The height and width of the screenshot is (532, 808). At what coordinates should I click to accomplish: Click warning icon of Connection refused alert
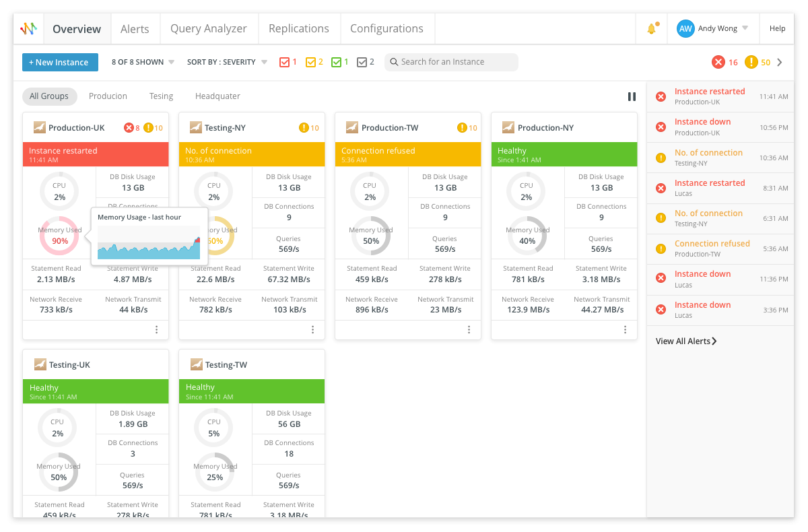[661, 249]
